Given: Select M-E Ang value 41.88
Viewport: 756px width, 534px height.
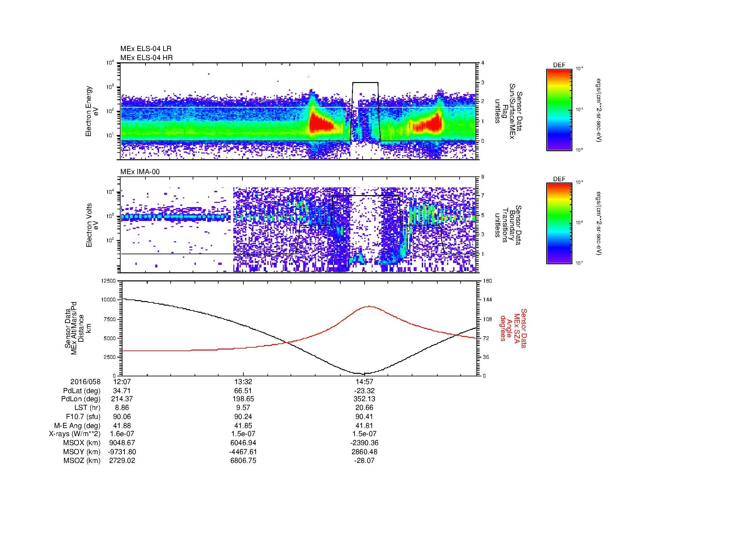Looking at the screenshot, I should (122, 425).
